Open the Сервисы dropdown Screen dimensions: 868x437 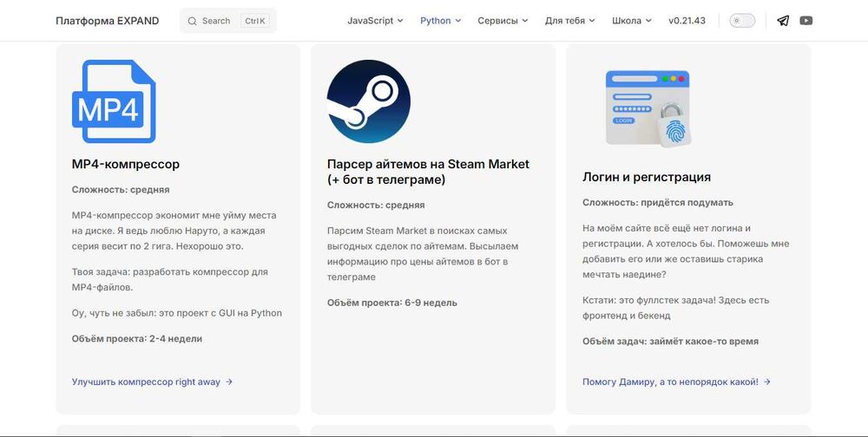[x=503, y=21]
